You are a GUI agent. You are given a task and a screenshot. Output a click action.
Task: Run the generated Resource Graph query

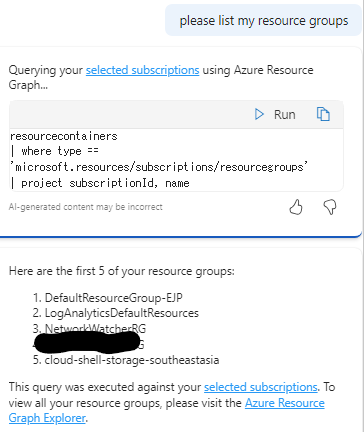275,114
